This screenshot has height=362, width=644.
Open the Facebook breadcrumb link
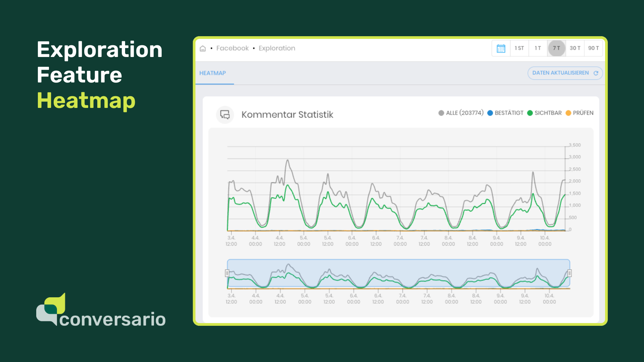point(232,48)
